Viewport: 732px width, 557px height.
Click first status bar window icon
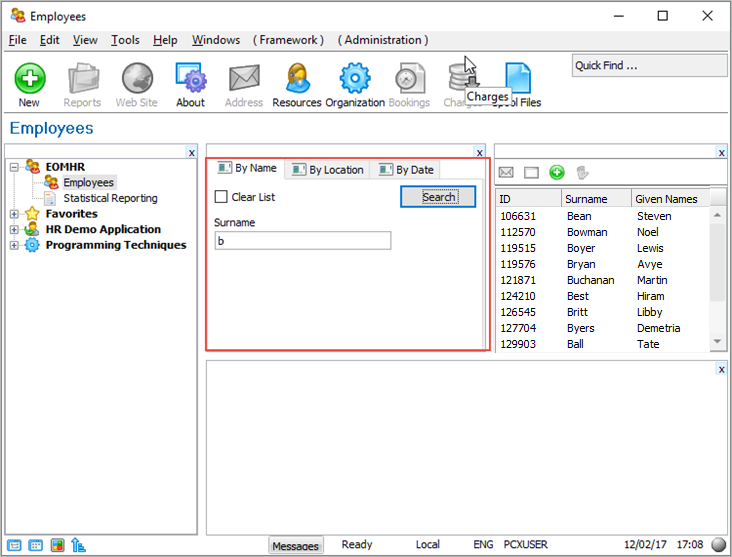(x=14, y=545)
